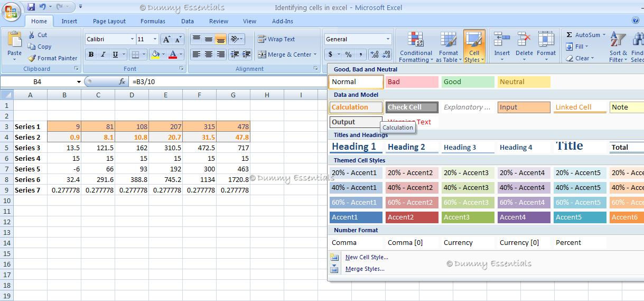Switch to the Data tab
The image size is (644, 301).
[188, 21]
